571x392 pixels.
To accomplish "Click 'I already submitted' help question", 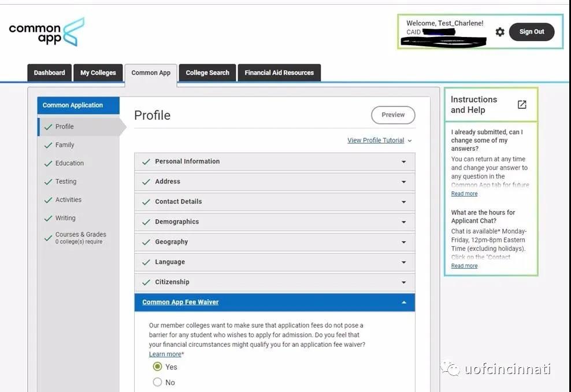I will (x=487, y=140).
